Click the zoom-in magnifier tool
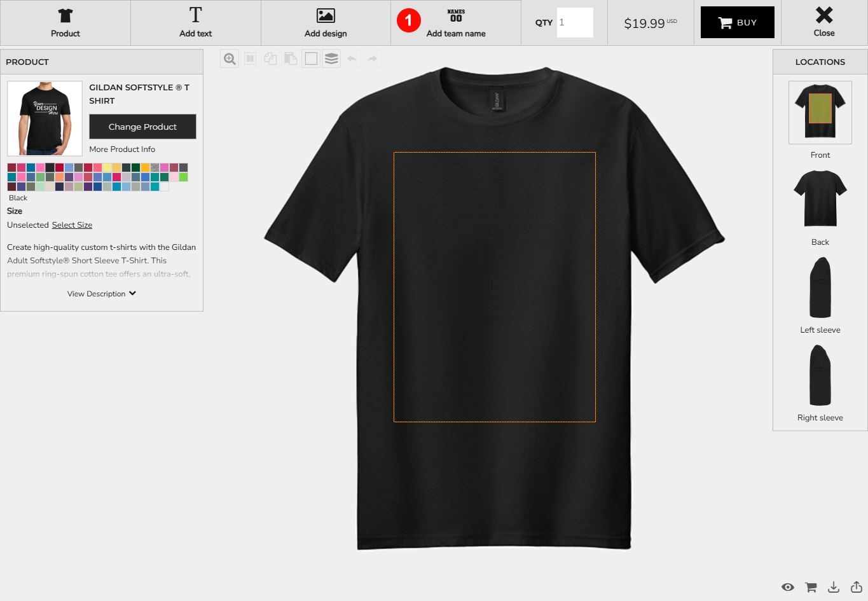 pos(230,59)
